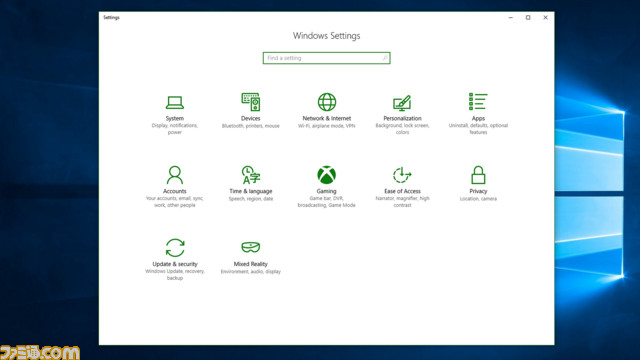Click the Ease of Access label
Viewport: 640px width, 360px height.
pos(402,191)
